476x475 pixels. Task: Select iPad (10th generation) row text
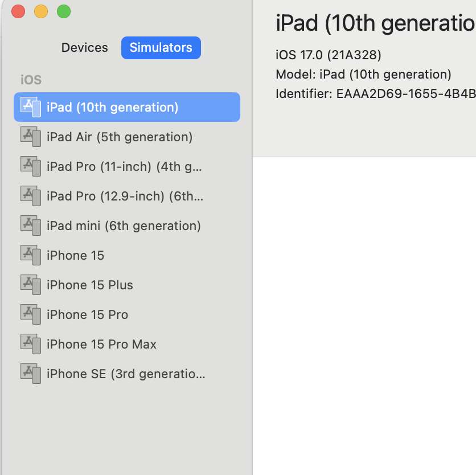[x=112, y=107]
